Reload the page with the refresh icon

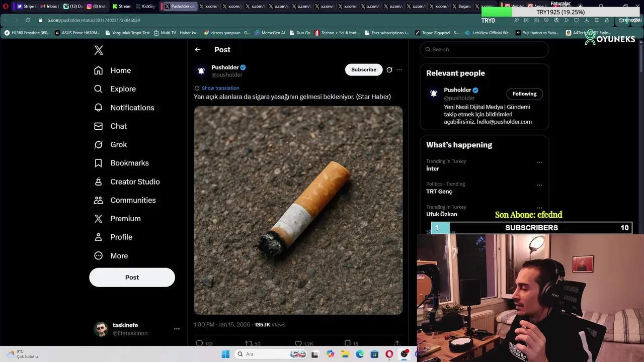coord(28,20)
